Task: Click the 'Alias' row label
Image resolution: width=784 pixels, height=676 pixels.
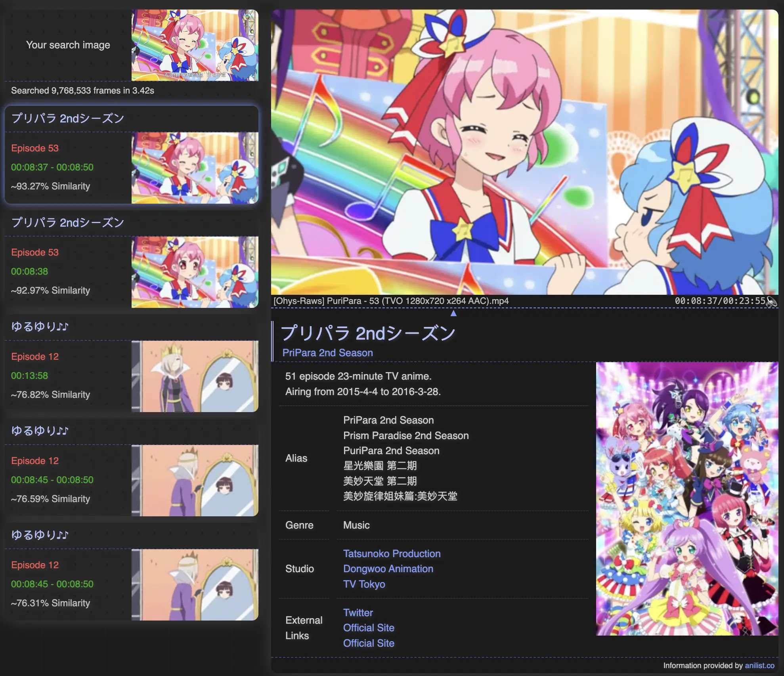Action: [x=296, y=458]
